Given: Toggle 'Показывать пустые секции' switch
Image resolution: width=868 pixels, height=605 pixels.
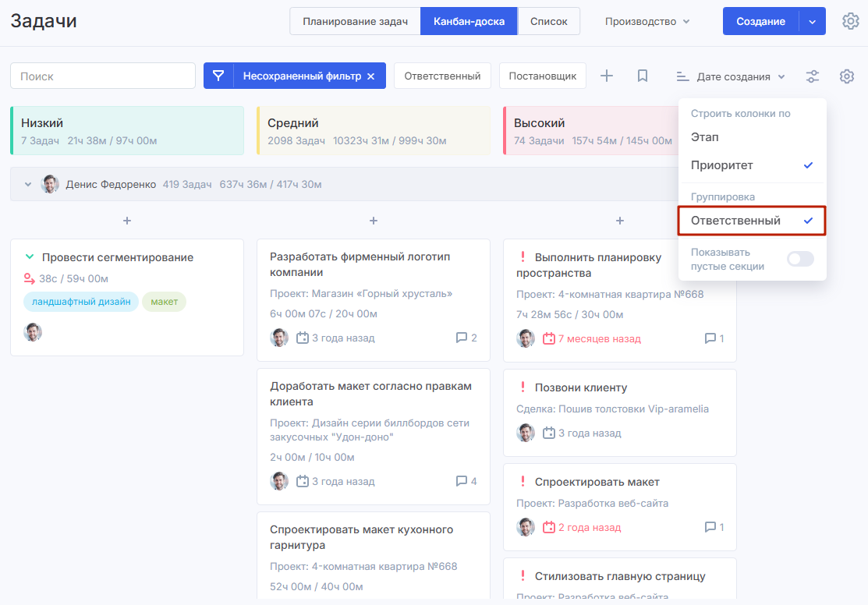Looking at the screenshot, I should [800, 259].
